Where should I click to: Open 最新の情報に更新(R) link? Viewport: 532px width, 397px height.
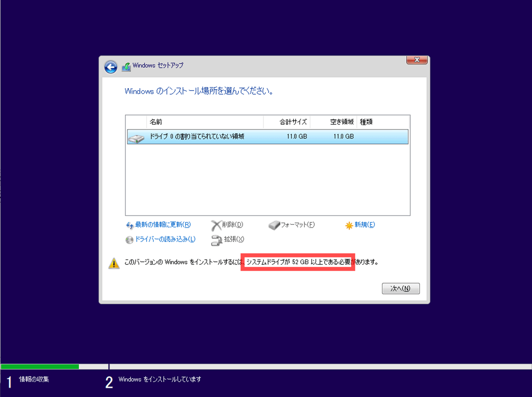pyautogui.click(x=163, y=225)
